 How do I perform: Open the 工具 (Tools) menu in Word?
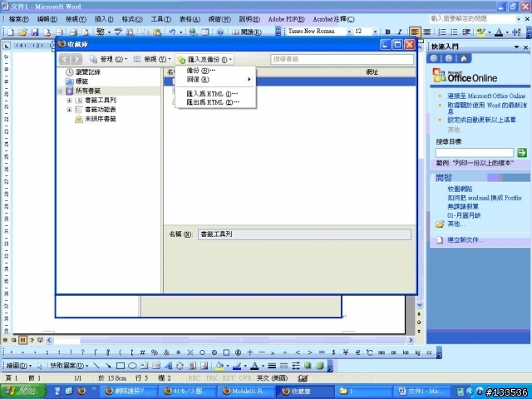coord(160,19)
